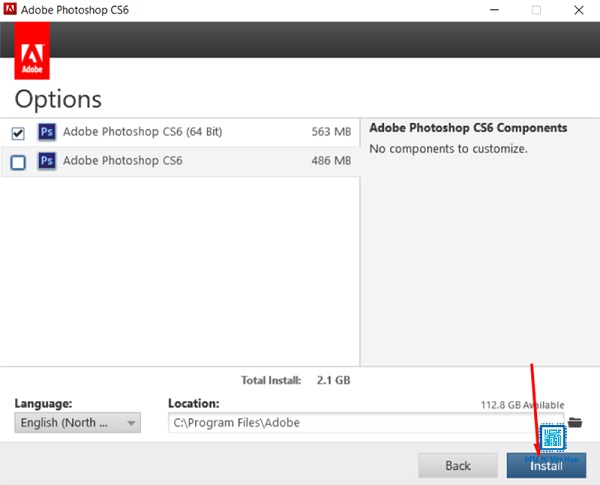
Task: Click the Adobe Photoshop CS6 Components heading
Action: 468,127
